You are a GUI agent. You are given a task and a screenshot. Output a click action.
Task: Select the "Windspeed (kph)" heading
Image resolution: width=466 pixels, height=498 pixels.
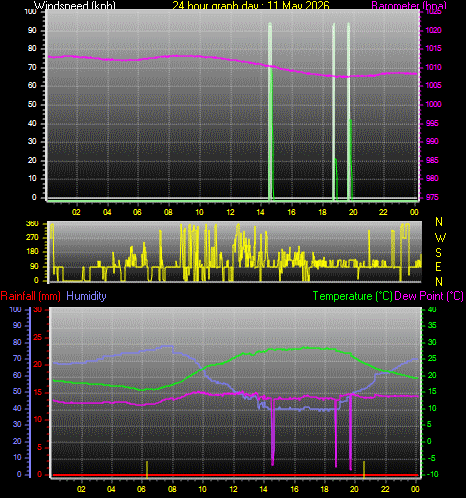(75, 5)
